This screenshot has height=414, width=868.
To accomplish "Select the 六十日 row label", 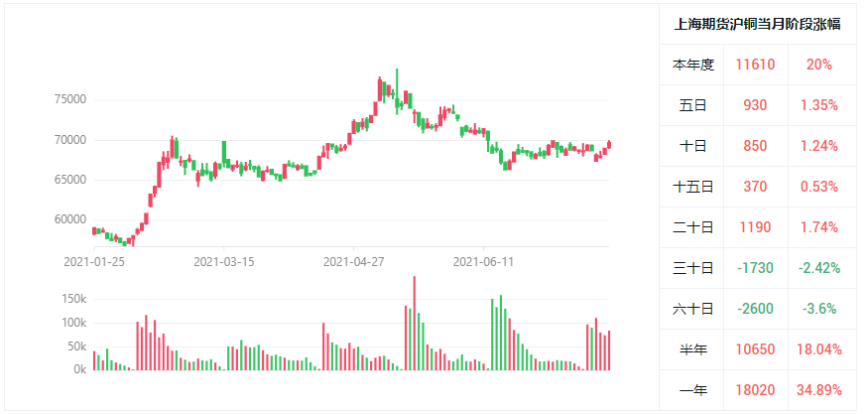I will click(x=692, y=309).
